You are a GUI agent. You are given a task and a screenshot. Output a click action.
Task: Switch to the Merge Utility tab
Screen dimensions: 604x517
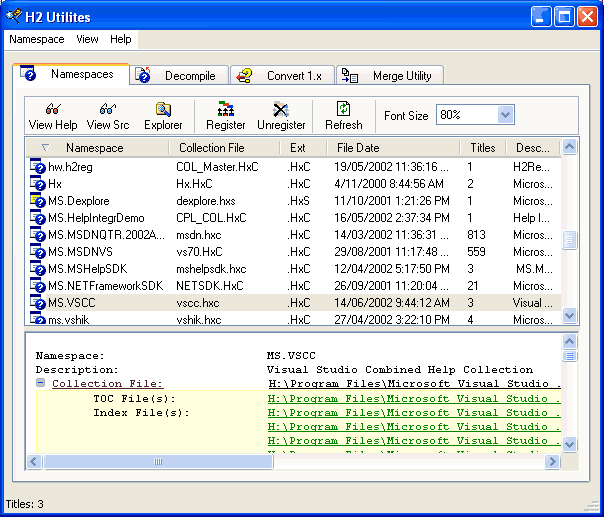pos(390,76)
